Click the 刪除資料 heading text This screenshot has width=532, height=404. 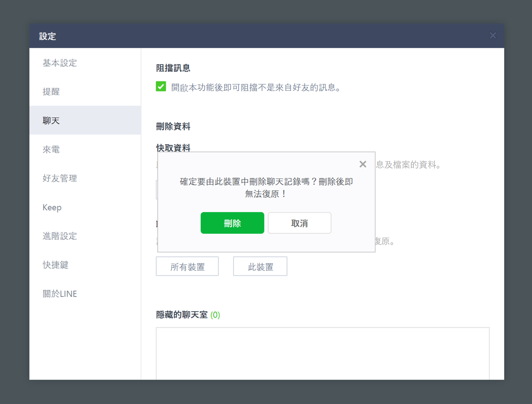(x=173, y=126)
